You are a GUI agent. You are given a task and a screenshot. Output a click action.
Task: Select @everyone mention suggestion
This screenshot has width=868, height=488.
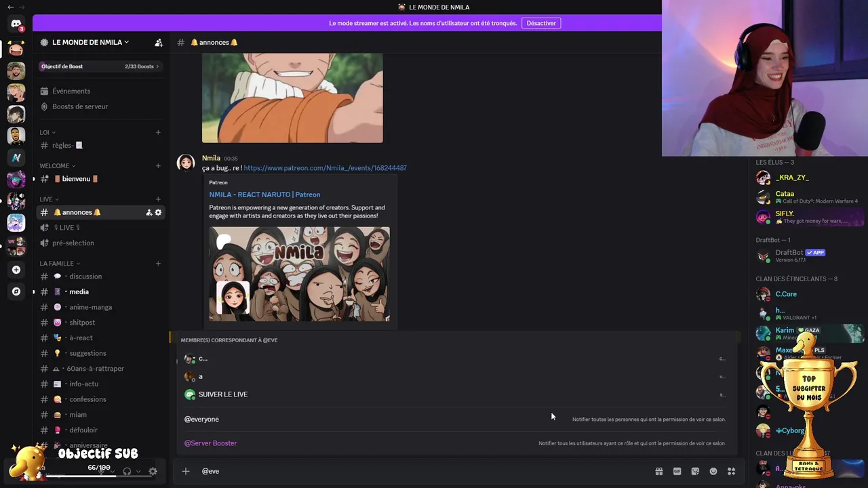tap(455, 419)
